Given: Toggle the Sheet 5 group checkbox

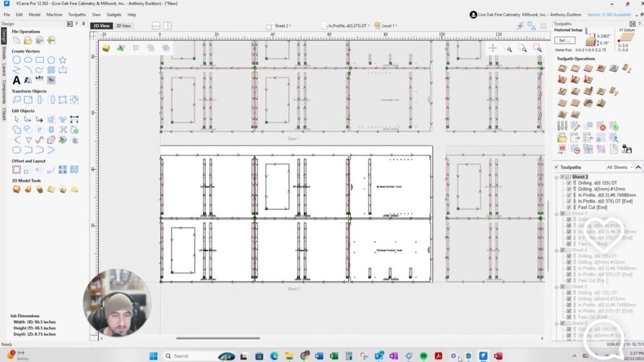Looking at the screenshot, I should click(562, 287).
